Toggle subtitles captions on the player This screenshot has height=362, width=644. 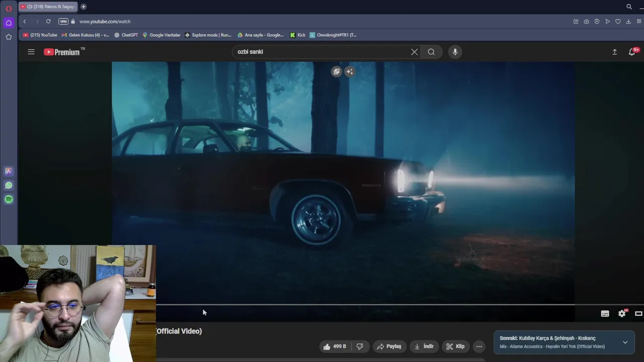point(605,314)
